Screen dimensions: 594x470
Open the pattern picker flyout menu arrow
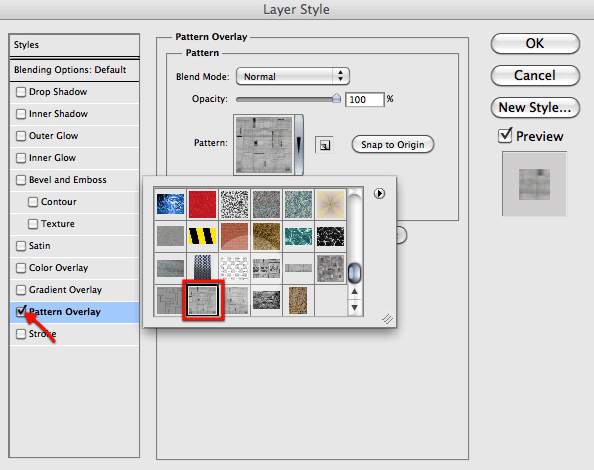[x=379, y=194]
